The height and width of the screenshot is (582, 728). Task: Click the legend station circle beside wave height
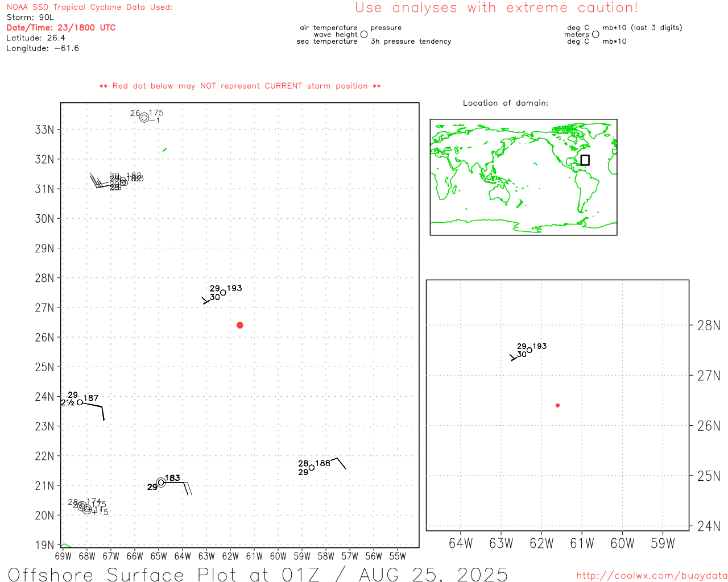click(364, 34)
